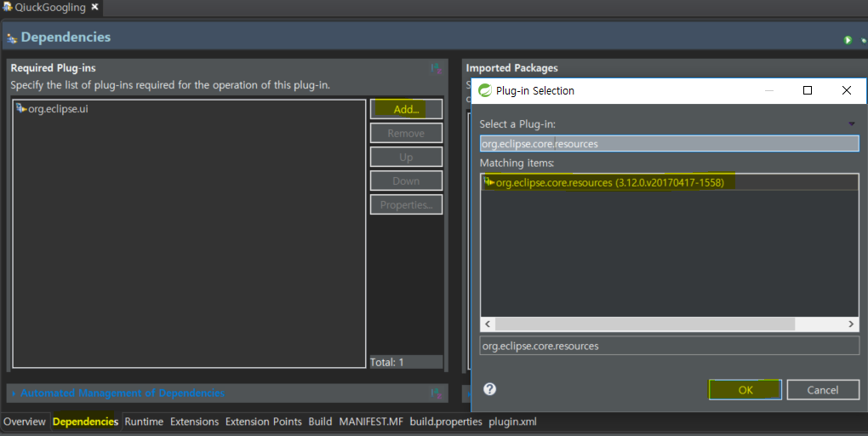Open the build.properties tab
The width and height of the screenshot is (868, 436).
click(446, 422)
